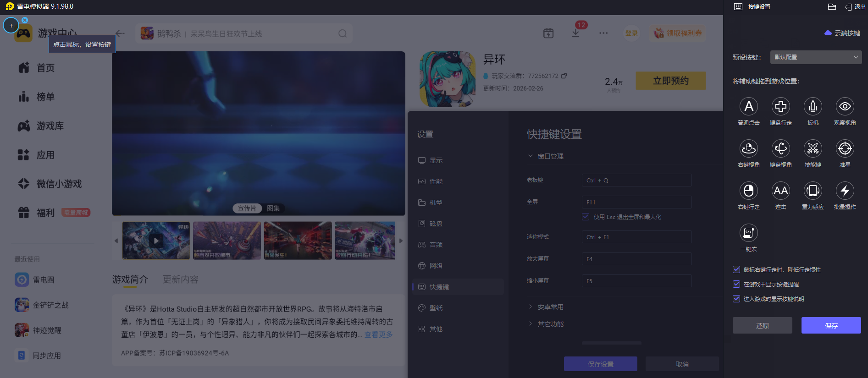Select the 扳机 trigger key icon

(x=813, y=106)
